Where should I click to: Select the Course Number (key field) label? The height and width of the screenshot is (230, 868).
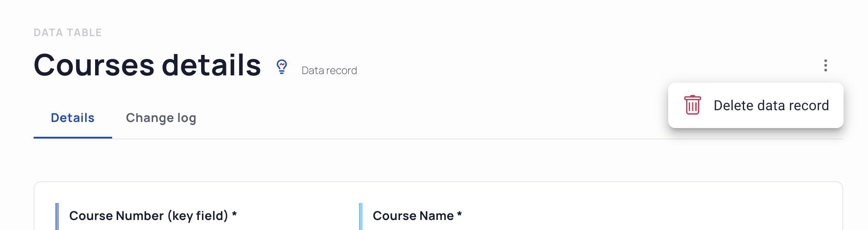point(153,216)
